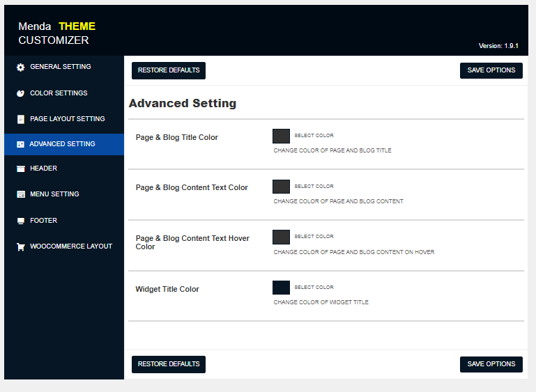Select the Content Text Hover Color swatch
536x392 pixels.
tap(281, 237)
